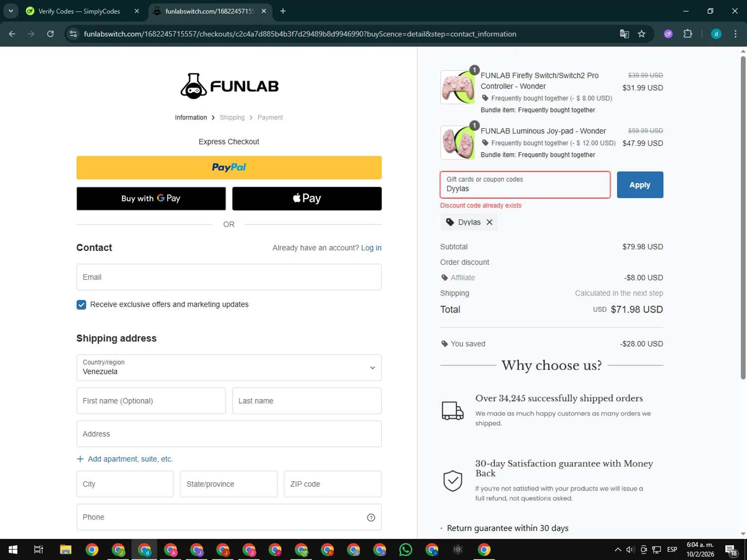Pay with the PayPal button

click(229, 168)
